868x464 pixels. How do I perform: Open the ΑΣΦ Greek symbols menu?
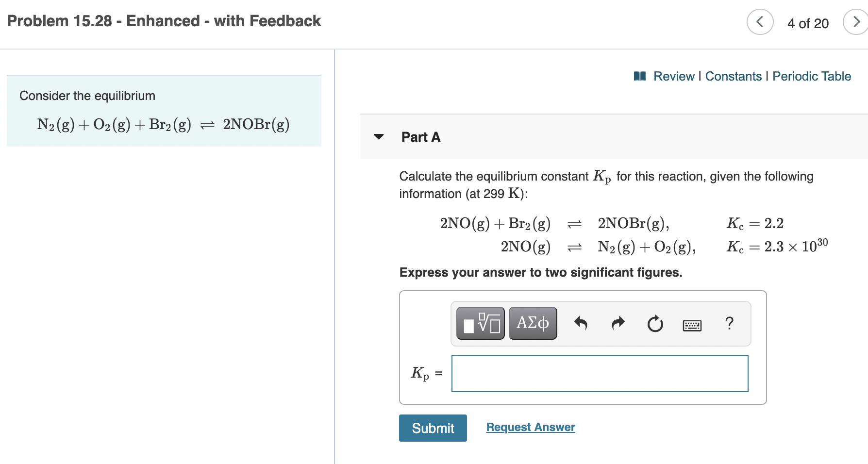click(532, 323)
